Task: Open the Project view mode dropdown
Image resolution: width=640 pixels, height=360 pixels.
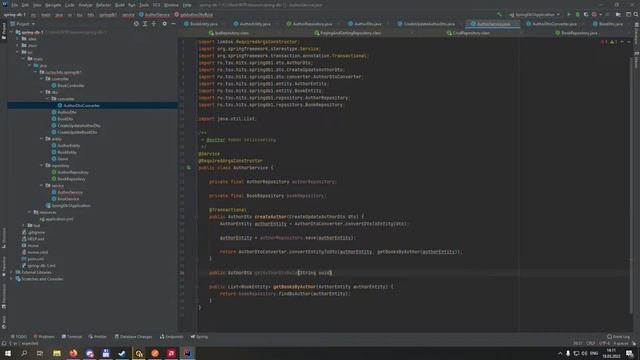Action: [x=22, y=24]
